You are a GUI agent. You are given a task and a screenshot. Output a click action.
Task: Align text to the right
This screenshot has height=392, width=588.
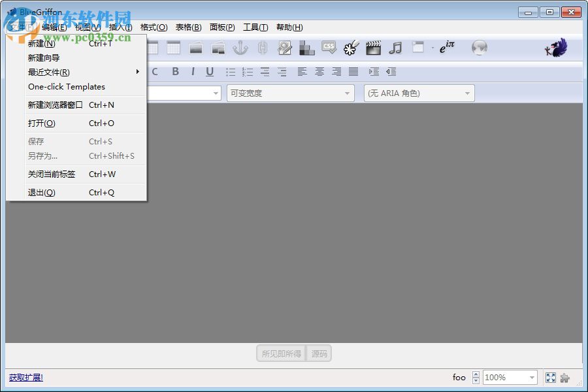tap(336, 71)
